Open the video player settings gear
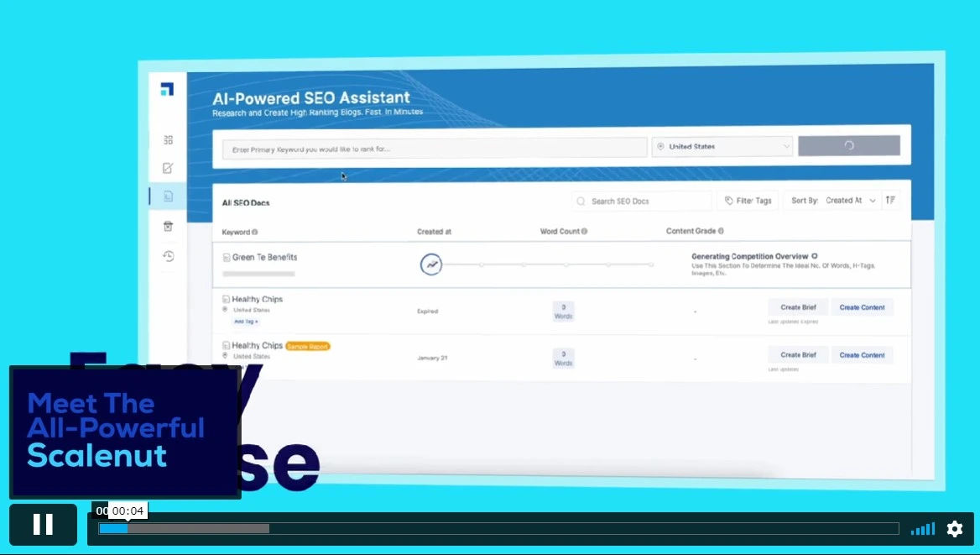The image size is (980, 555). tap(954, 529)
